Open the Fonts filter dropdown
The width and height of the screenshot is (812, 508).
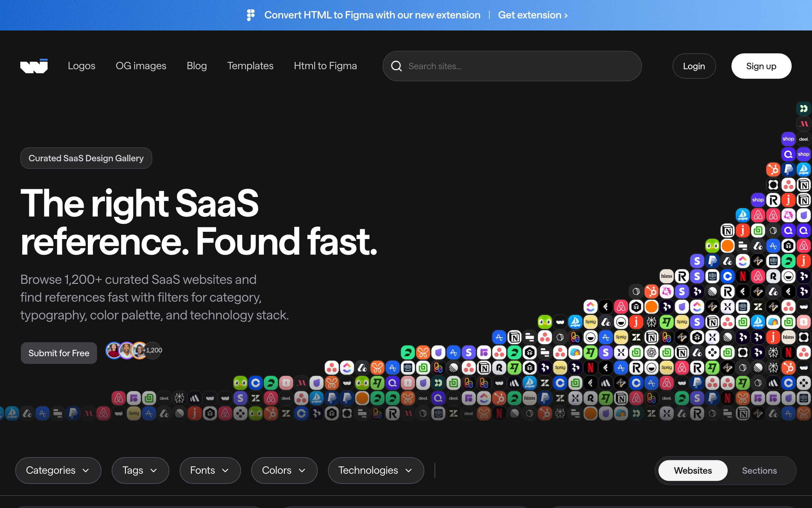210,470
